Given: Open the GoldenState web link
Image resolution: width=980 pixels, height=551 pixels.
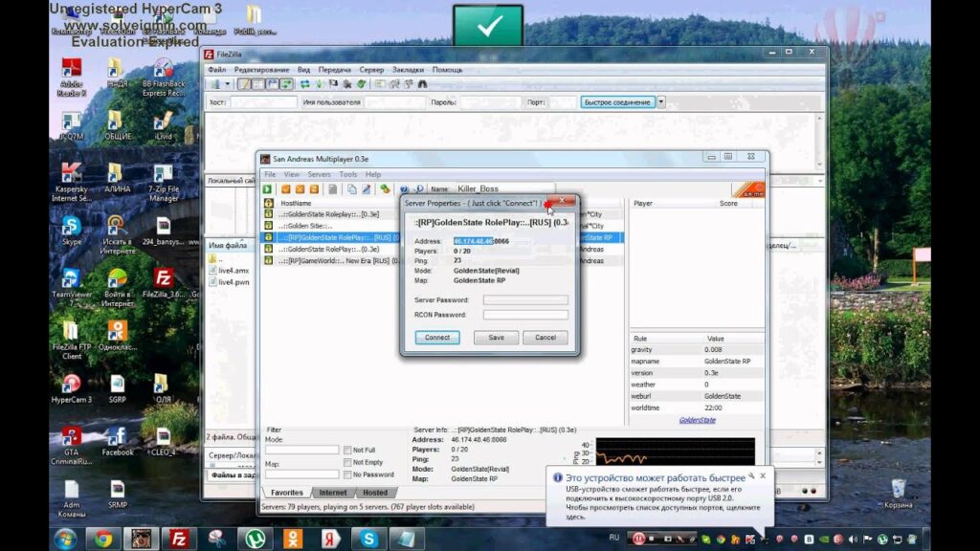Looking at the screenshot, I should pos(697,420).
